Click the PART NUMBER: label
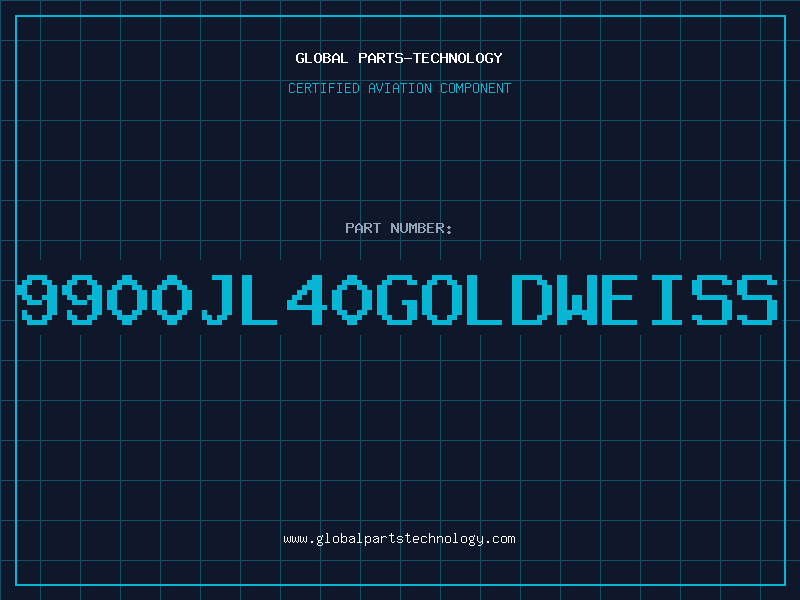 coord(399,228)
